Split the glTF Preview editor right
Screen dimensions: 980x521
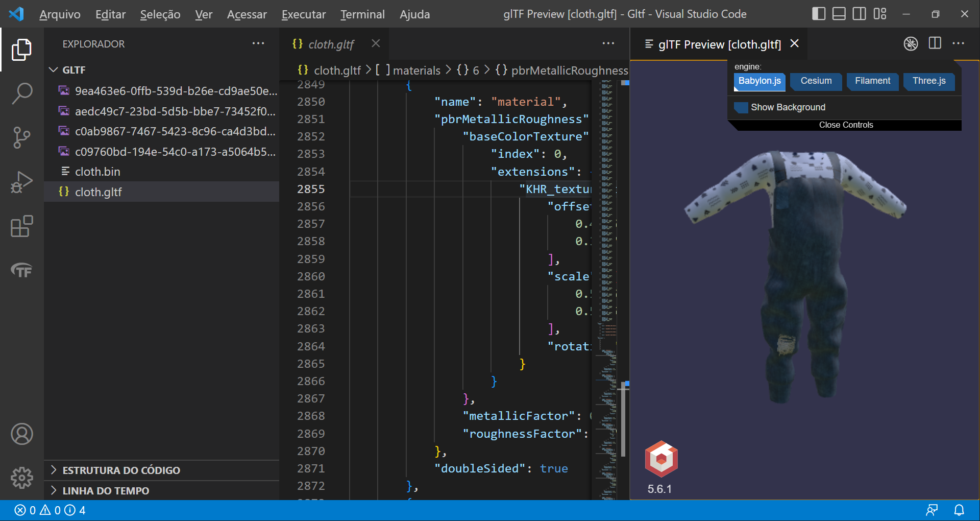(x=935, y=43)
